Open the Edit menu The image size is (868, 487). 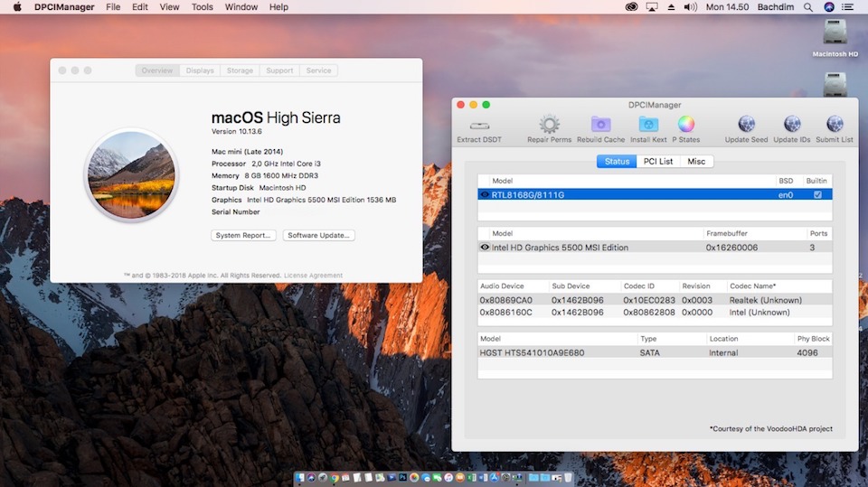tap(140, 7)
